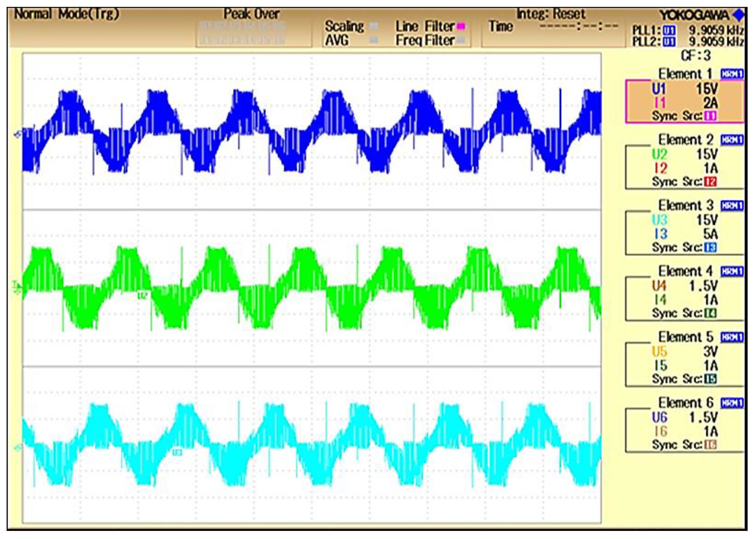Viewport: 756px width, 539px height.
Task: Select the Element 5 panel header
Action: 686,337
